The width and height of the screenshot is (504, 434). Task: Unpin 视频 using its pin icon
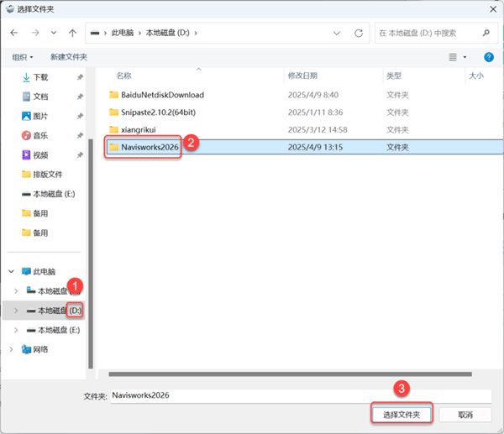pos(80,155)
